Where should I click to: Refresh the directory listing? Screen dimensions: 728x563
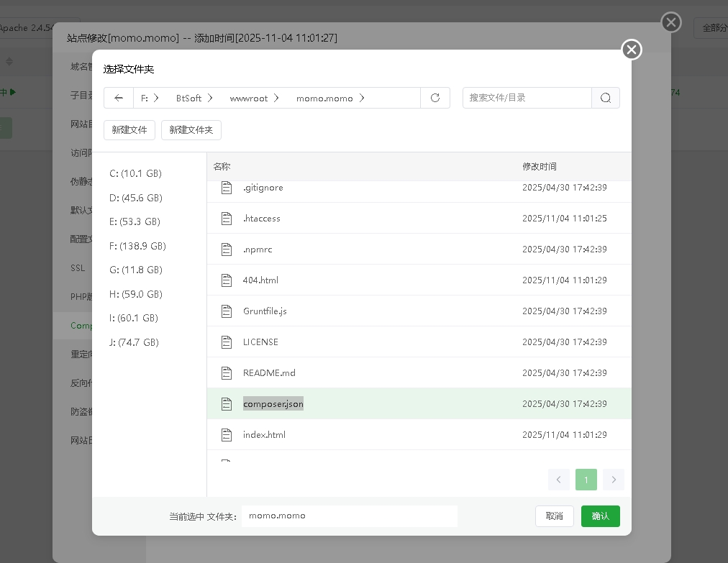pos(435,98)
